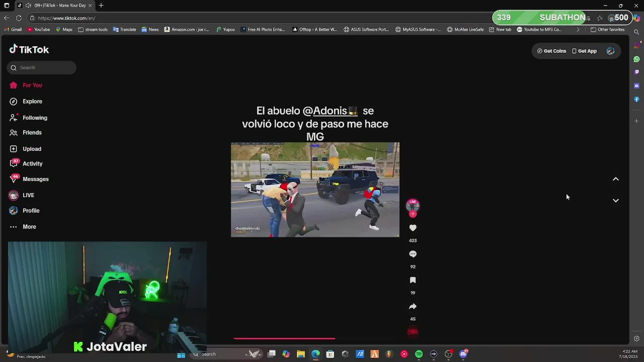Open a new browser tab

pos(101,6)
